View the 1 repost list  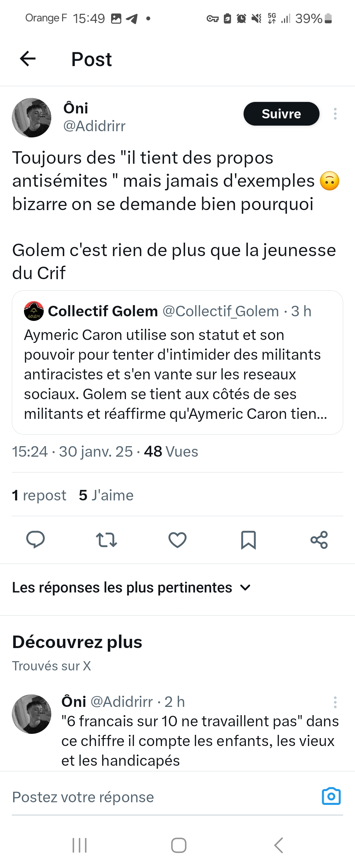pos(39,495)
